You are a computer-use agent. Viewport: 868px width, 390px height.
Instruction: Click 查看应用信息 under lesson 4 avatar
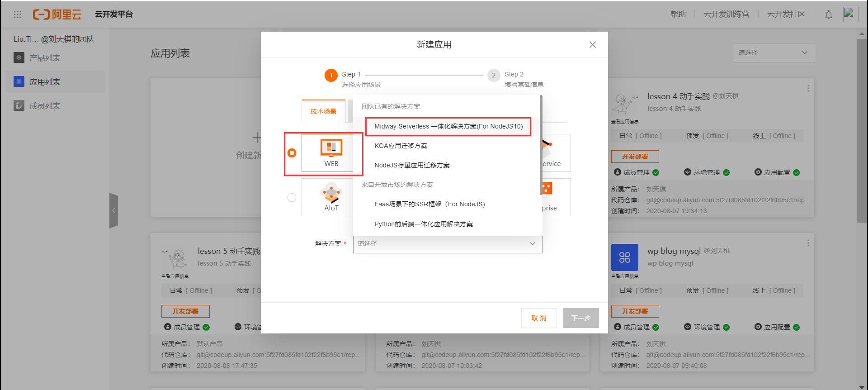coord(625,122)
